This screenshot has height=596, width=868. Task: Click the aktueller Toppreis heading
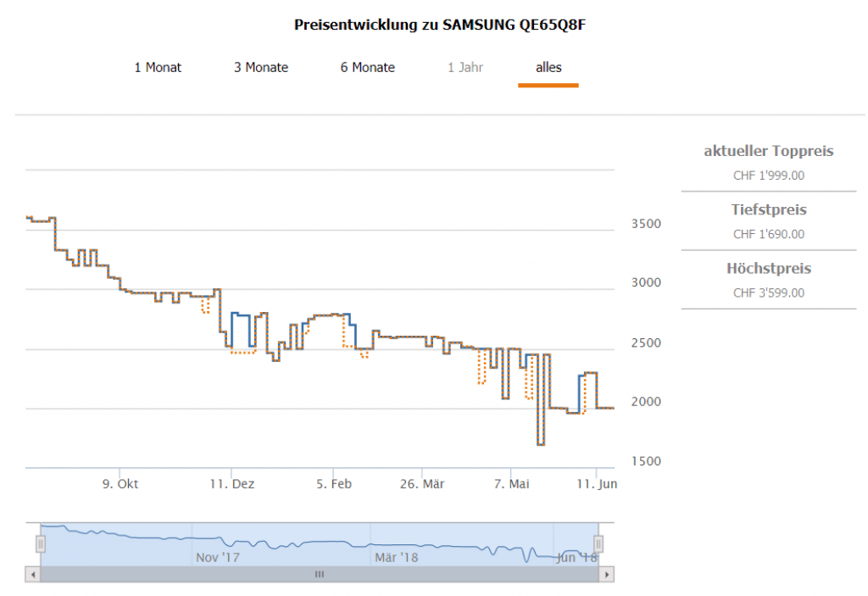coord(769,152)
